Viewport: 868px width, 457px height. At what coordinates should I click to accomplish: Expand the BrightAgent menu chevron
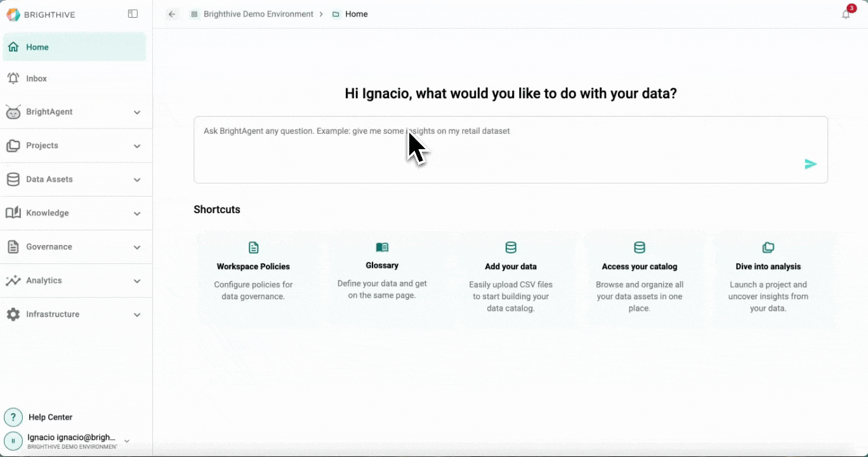(x=137, y=112)
